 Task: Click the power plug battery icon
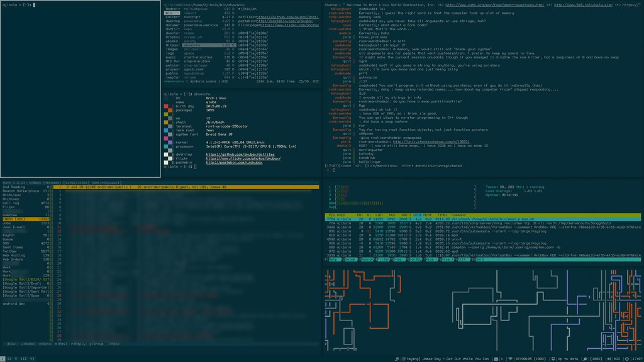point(586,359)
